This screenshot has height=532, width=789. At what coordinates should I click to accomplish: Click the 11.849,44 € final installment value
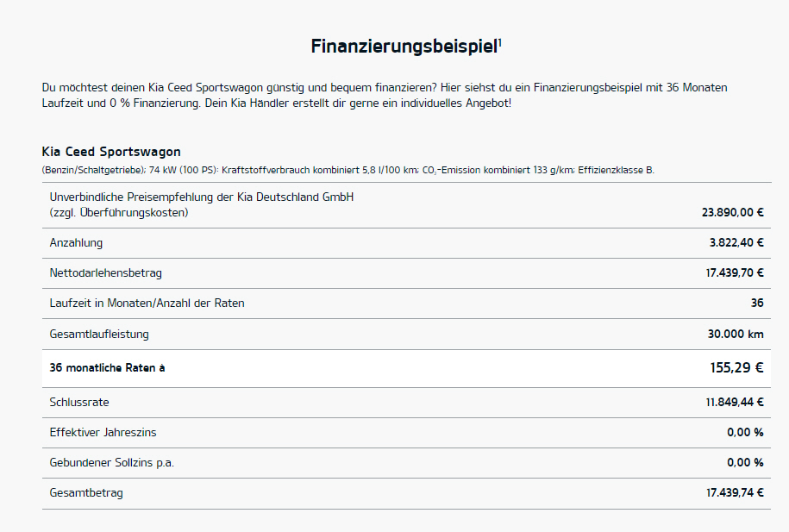pyautogui.click(x=735, y=402)
